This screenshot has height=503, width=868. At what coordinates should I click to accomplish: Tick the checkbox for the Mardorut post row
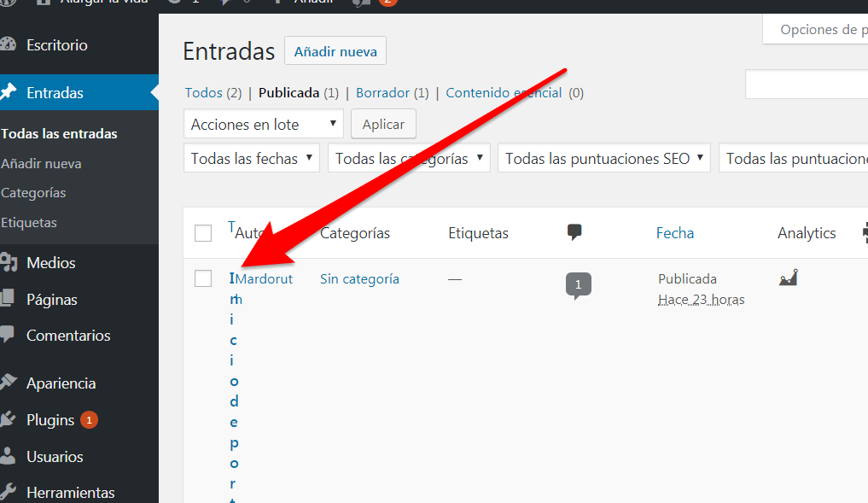click(x=203, y=278)
